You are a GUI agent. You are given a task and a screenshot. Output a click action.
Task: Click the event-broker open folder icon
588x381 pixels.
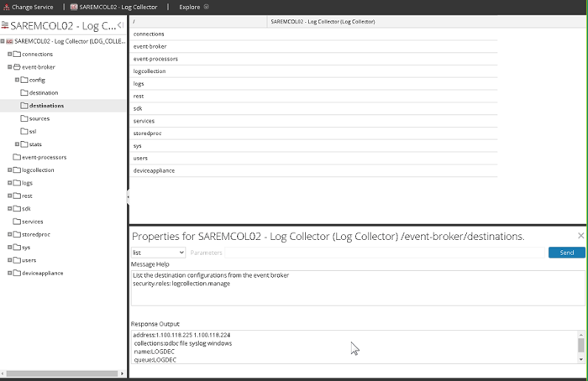17,67
